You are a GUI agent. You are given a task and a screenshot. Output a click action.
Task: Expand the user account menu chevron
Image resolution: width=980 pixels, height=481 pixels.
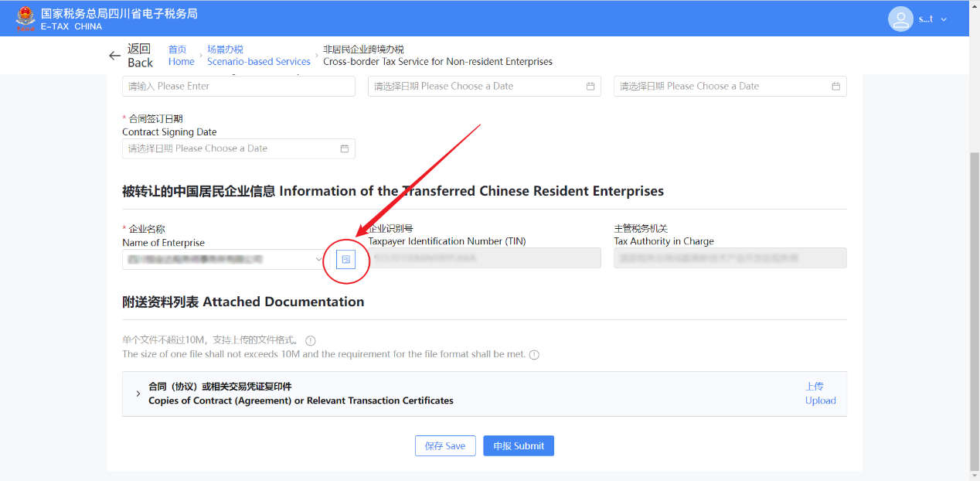click(x=944, y=19)
